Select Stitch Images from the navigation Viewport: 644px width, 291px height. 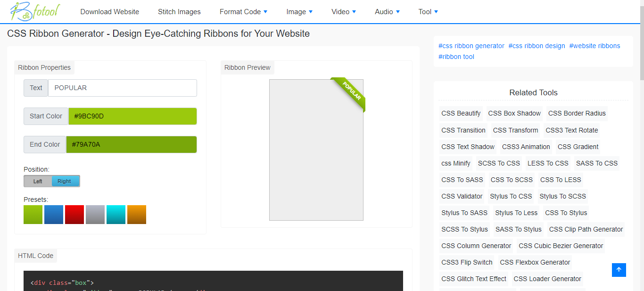pyautogui.click(x=179, y=11)
